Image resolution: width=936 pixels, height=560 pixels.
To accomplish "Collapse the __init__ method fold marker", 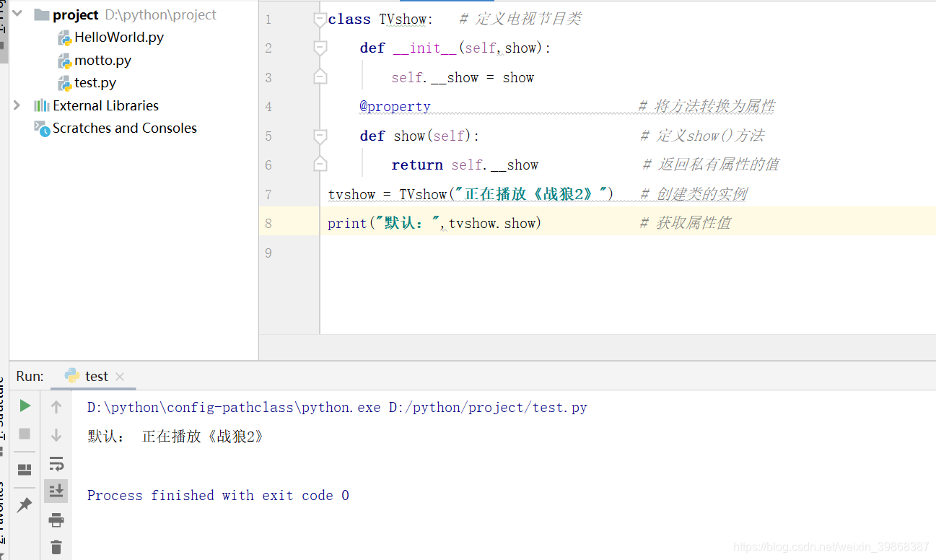I will pos(320,48).
